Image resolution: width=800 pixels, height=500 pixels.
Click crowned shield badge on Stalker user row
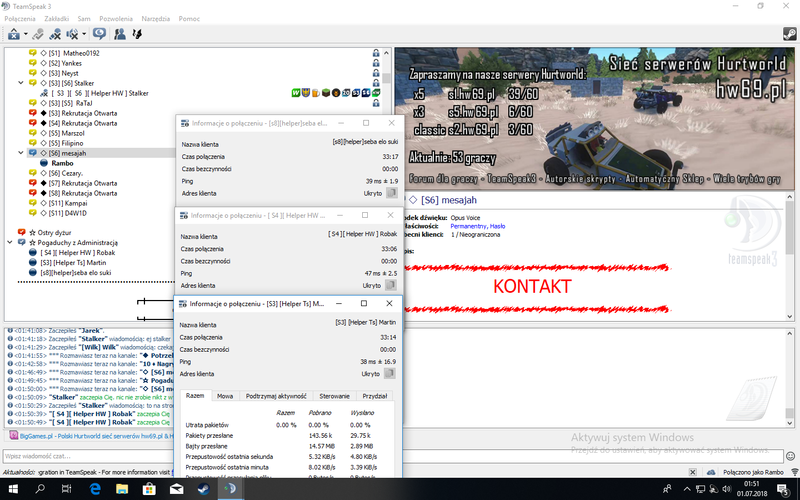coord(306,93)
